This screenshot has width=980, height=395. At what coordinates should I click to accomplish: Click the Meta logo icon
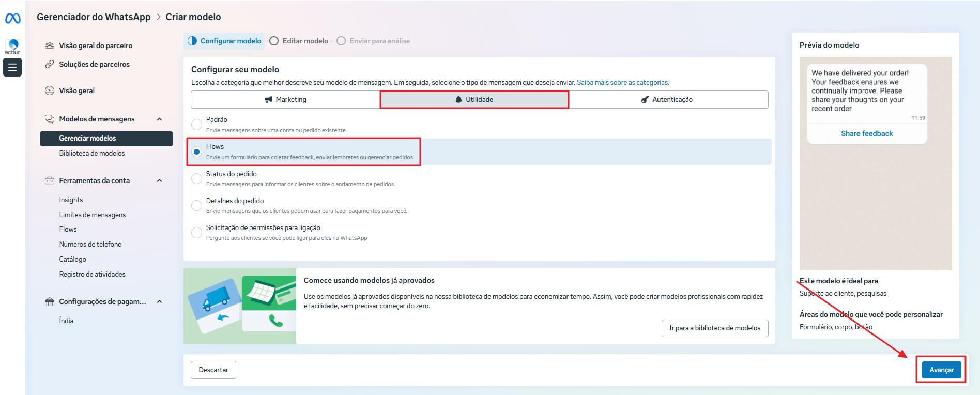(12, 19)
